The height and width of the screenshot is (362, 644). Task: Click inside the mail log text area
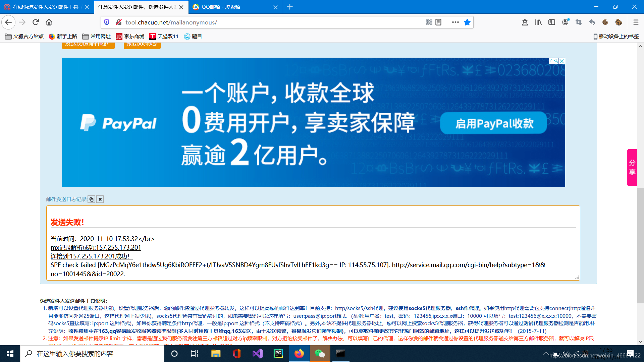pyautogui.click(x=313, y=243)
